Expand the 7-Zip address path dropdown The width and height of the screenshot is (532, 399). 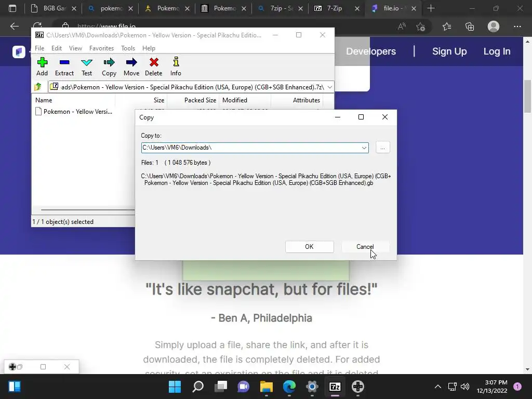(x=329, y=87)
